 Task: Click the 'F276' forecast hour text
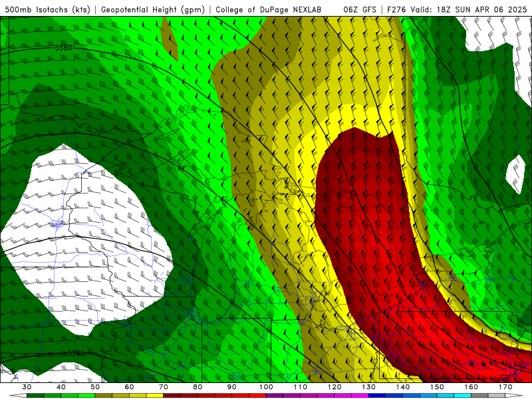(397, 9)
